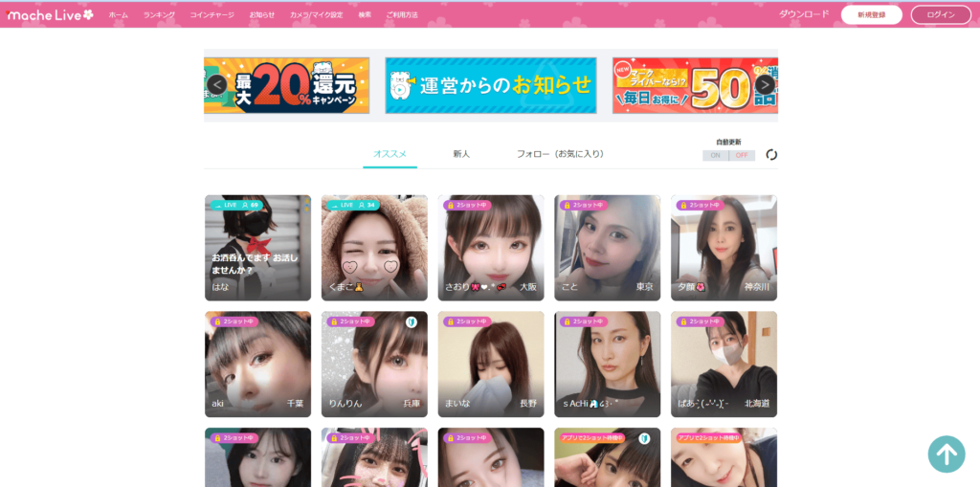980x487 pixels.
Task: Open ぱあ's profile thumbnail from 北海道
Action: [x=724, y=365]
